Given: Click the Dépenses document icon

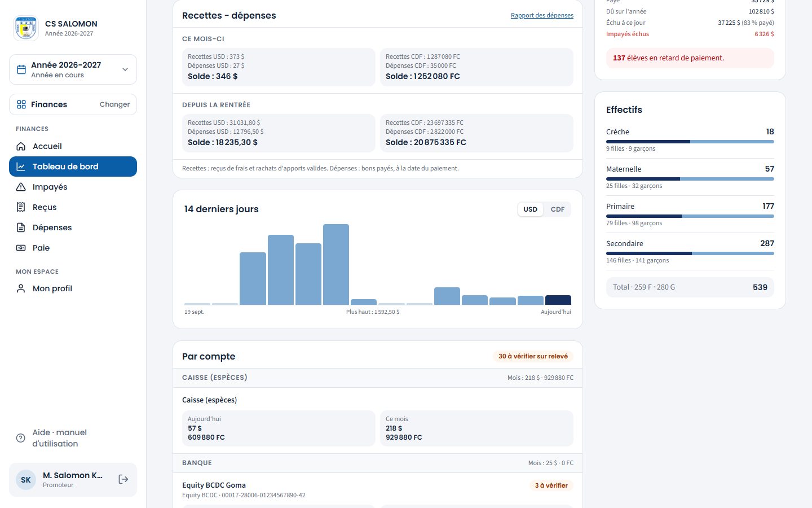Looking at the screenshot, I should [x=21, y=227].
